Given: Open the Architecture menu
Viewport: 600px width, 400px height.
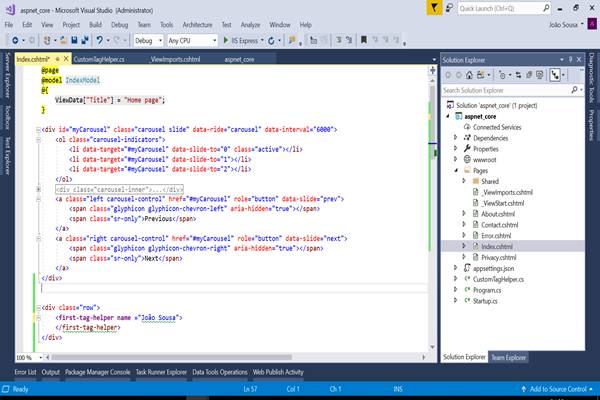Looking at the screenshot, I should coord(198,23).
